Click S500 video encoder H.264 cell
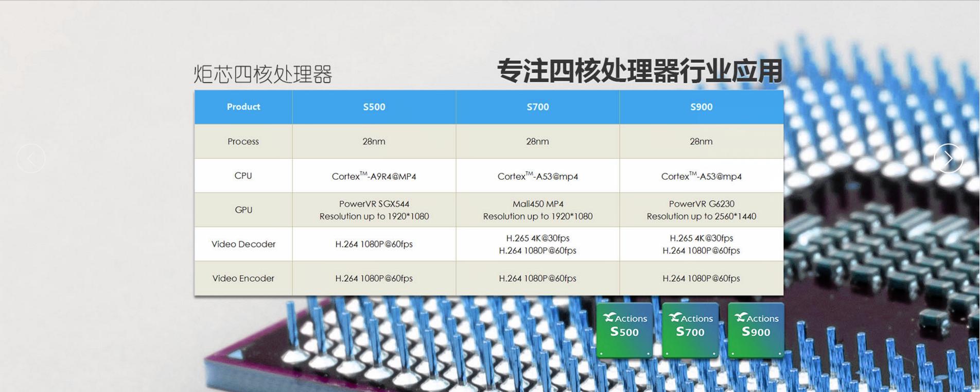Image resolution: width=980 pixels, height=392 pixels. [x=374, y=278]
